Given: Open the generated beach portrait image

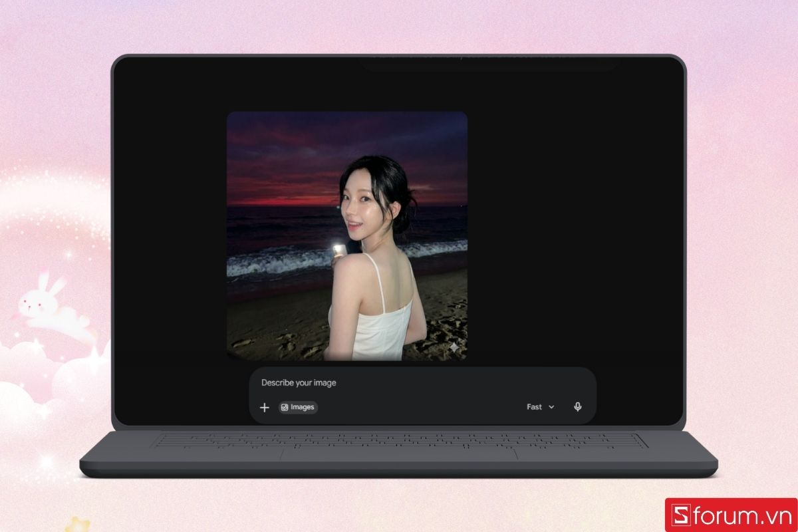Looking at the screenshot, I should (347, 236).
